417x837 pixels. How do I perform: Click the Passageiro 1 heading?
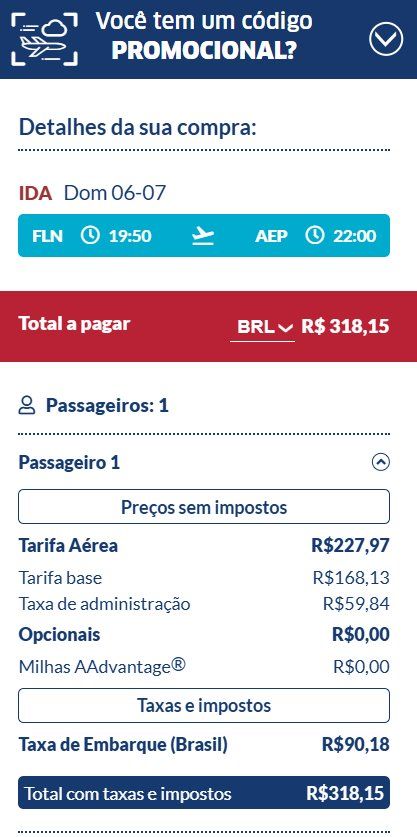pos(69,462)
